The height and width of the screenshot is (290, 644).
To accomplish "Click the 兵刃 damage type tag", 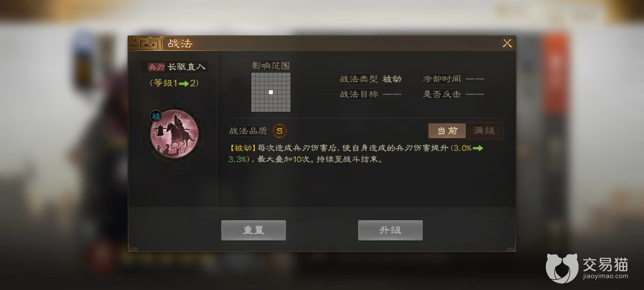I will click(x=156, y=67).
